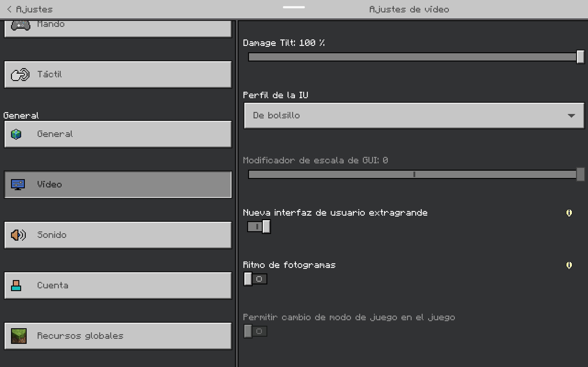588x367 pixels.
Task: Go back using the Ajustes back arrow
Action: 9,9
